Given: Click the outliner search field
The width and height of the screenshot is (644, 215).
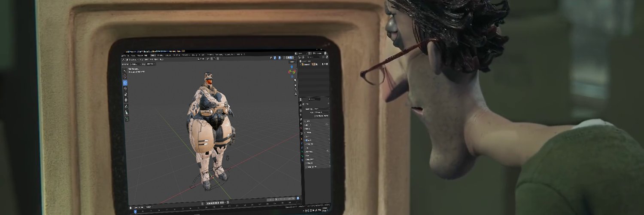Looking at the screenshot, I should click(x=313, y=57).
